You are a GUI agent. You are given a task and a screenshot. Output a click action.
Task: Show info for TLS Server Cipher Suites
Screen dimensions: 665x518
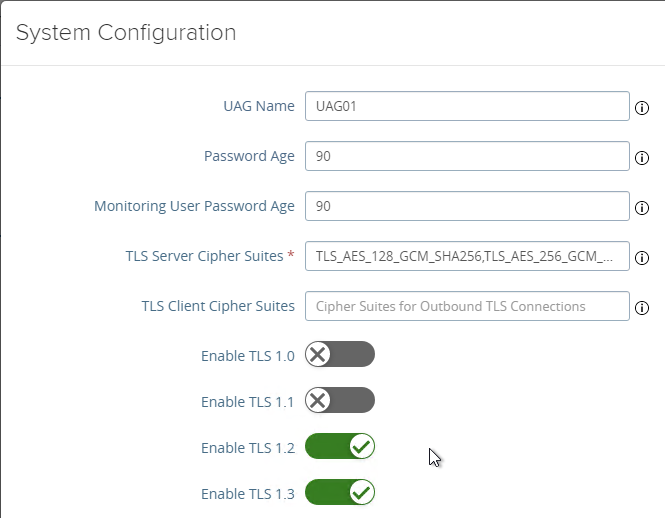point(642,257)
